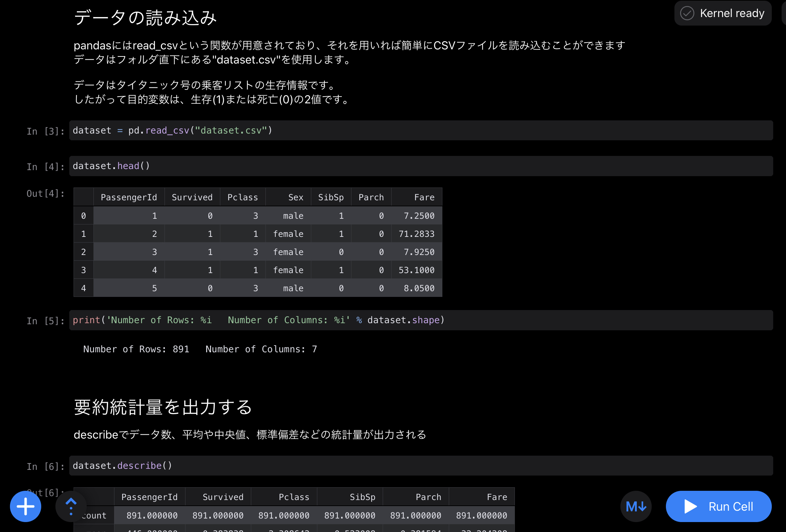Click the Survived column header in head table
Image resolution: width=786 pixels, height=532 pixels.
click(x=192, y=197)
